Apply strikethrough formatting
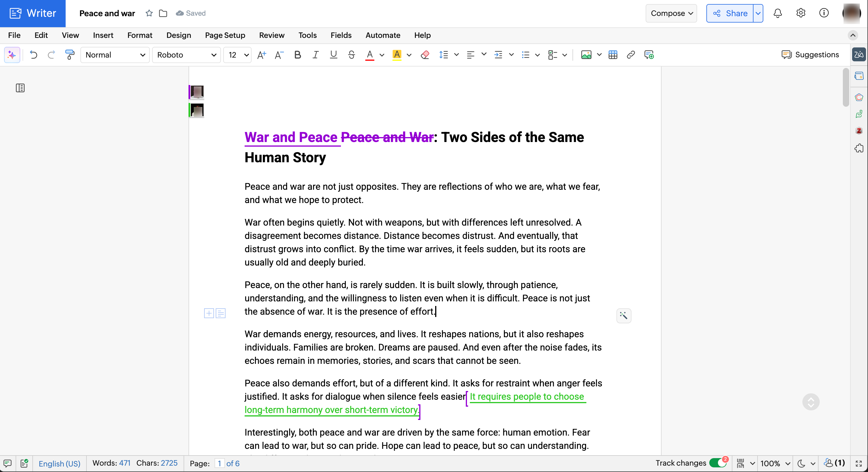The height and width of the screenshot is (472, 868). point(351,55)
